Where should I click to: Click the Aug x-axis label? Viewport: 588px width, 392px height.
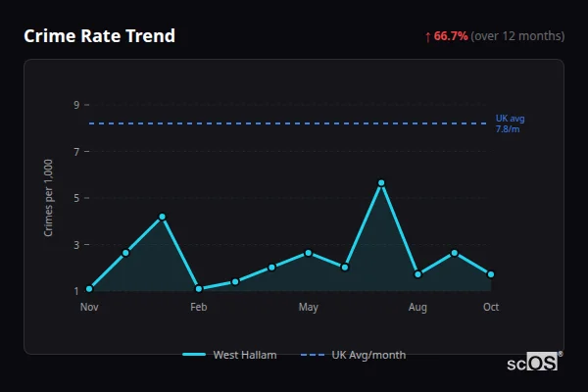click(x=417, y=307)
